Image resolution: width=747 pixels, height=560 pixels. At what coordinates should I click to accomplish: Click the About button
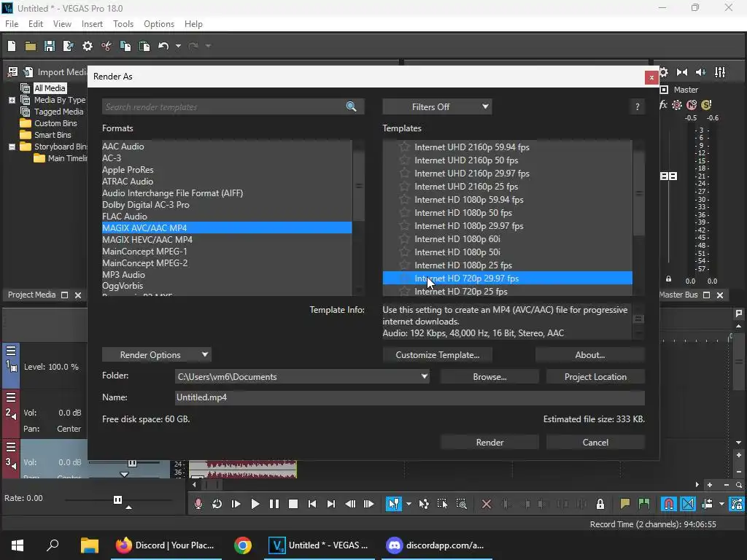[589, 355]
